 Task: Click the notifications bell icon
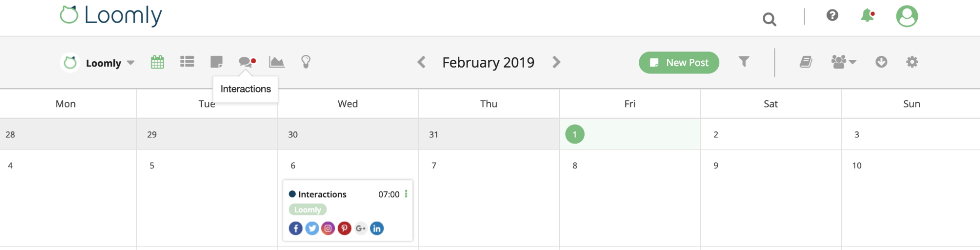(868, 16)
